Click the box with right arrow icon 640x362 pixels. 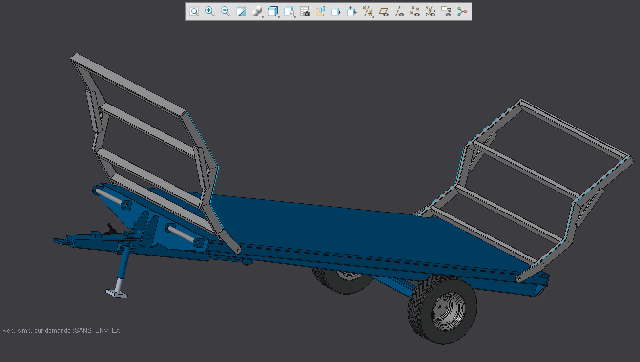336,11
